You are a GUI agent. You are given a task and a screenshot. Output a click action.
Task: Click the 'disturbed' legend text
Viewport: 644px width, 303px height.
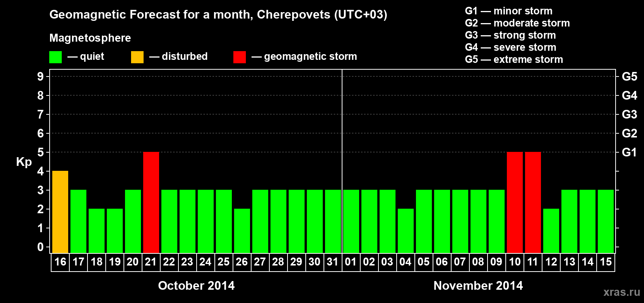click(x=185, y=56)
